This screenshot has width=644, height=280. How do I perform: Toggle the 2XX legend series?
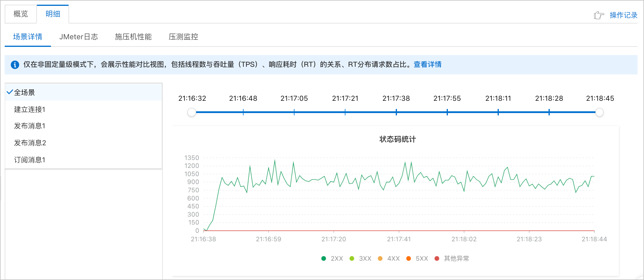click(332, 258)
